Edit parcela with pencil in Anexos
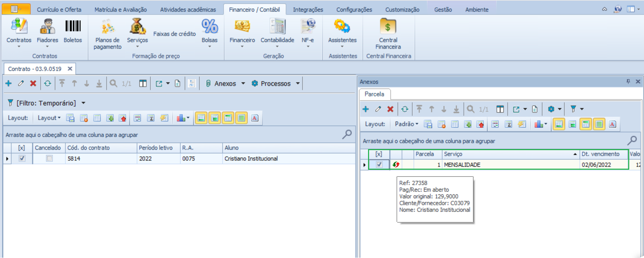 point(378,109)
